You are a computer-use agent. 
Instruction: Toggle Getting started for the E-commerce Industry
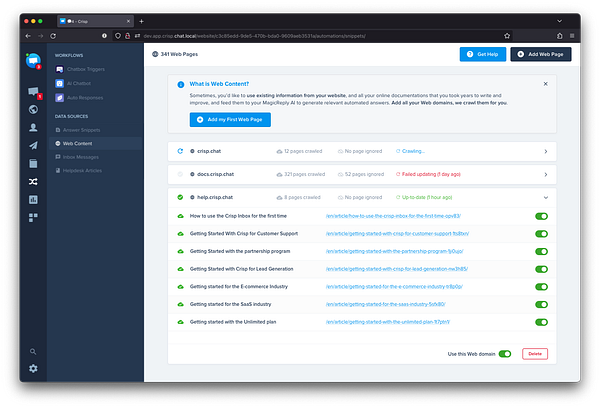(x=541, y=287)
